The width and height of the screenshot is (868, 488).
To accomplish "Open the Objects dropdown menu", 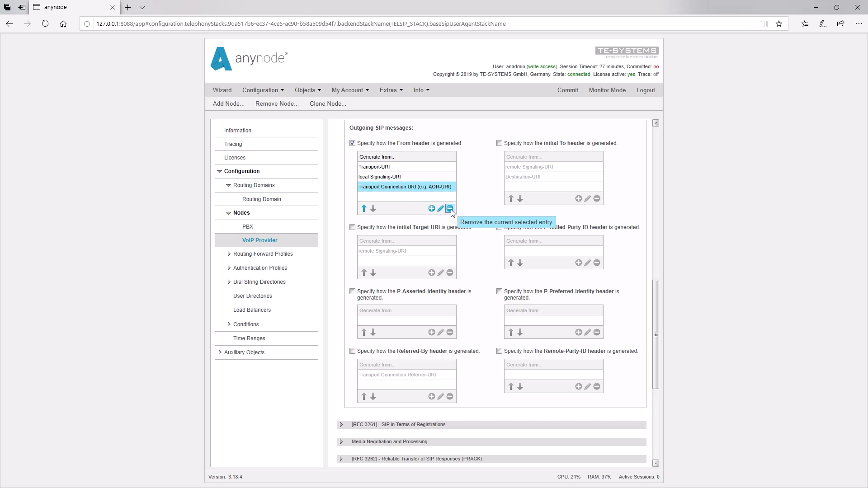I will click(x=308, y=90).
